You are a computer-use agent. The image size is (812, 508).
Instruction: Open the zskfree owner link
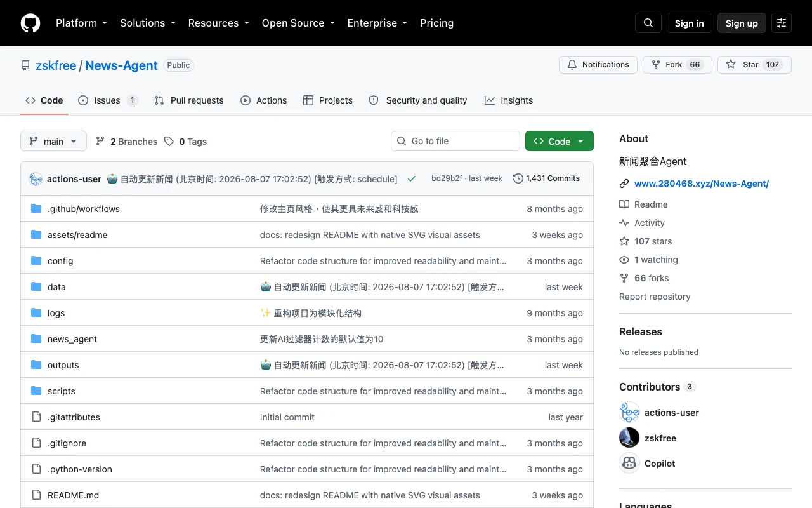[x=56, y=65]
